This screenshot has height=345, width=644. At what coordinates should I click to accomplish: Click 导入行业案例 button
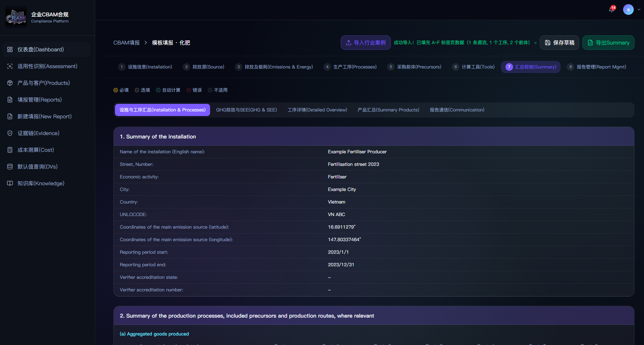(366, 43)
